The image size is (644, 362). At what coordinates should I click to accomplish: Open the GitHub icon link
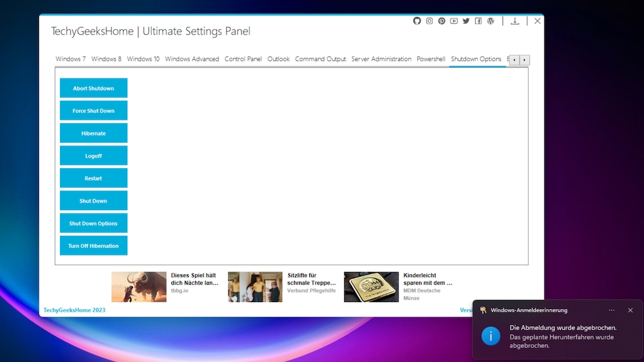coord(417,21)
